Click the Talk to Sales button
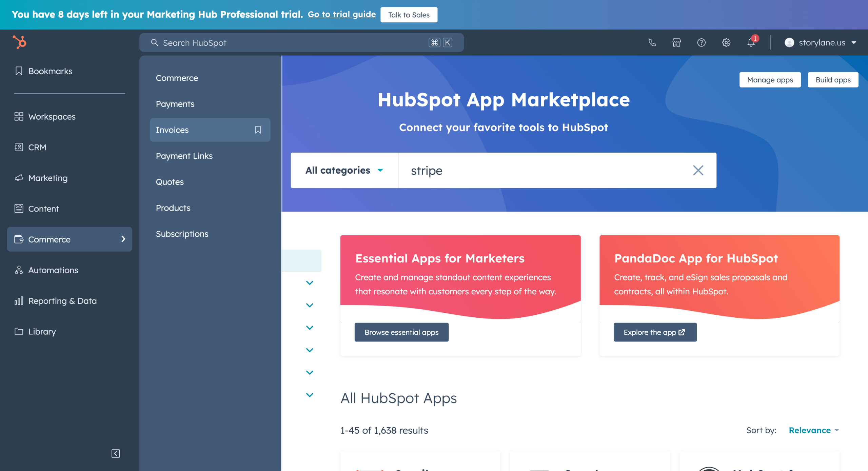 (x=409, y=15)
